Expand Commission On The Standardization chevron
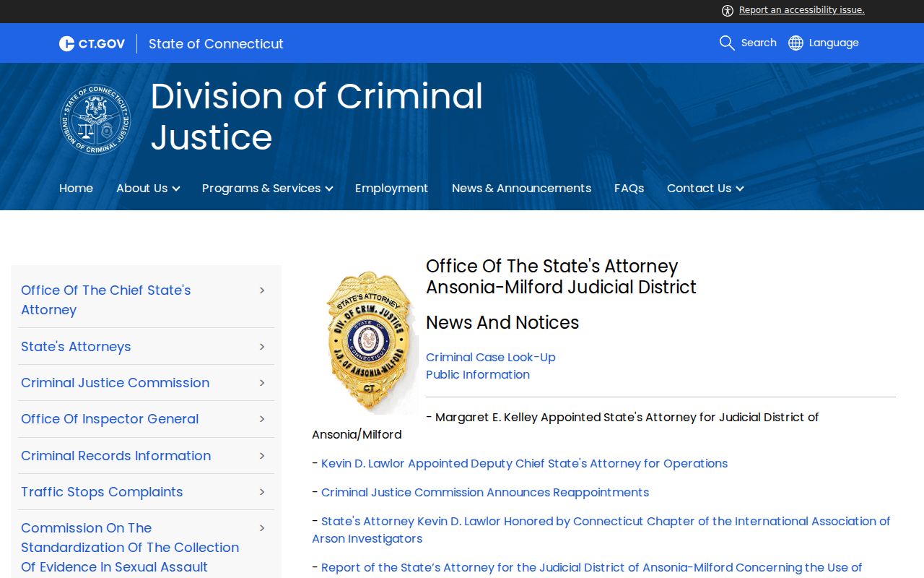This screenshot has height=578, width=924. click(262, 527)
